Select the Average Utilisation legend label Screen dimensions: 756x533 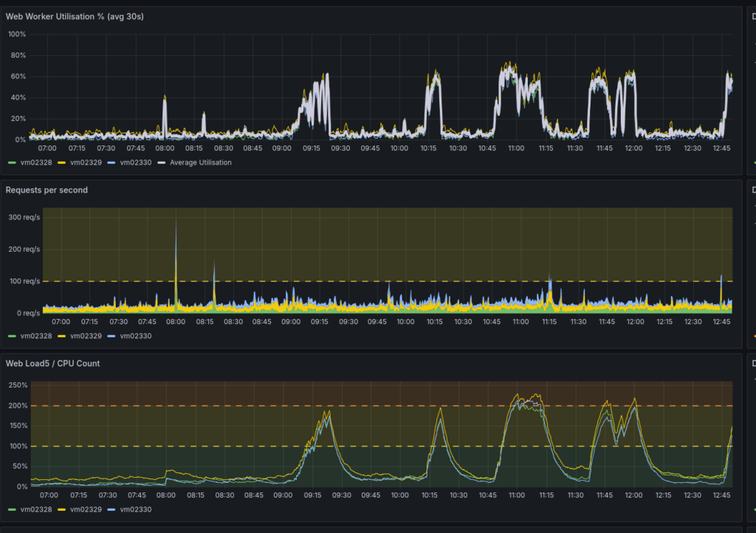(x=200, y=162)
